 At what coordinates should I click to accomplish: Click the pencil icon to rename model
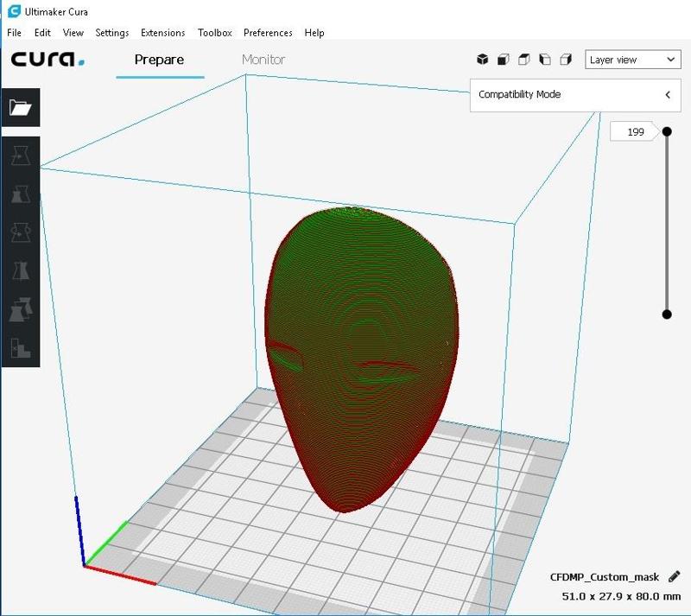click(674, 576)
